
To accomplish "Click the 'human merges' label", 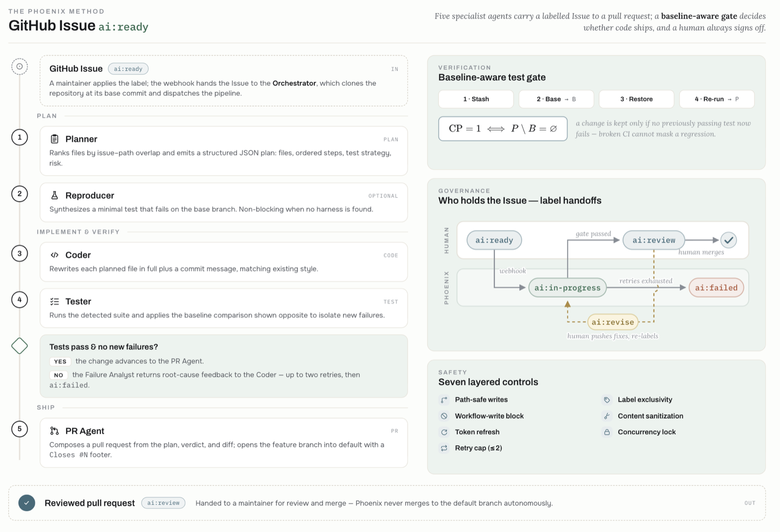I will (701, 252).
